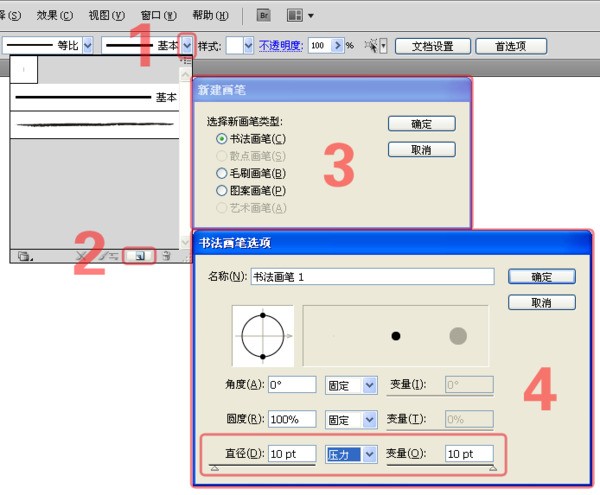The height and width of the screenshot is (495, 600).
Task: Expand the opacity 100 value arrow
Action: tap(337, 46)
